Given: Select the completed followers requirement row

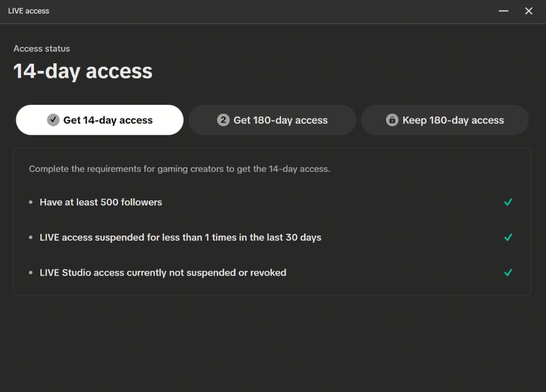Looking at the screenshot, I should tap(100, 202).
